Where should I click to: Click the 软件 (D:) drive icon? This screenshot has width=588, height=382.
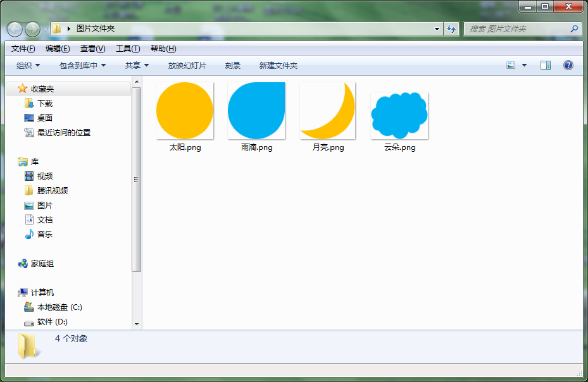tap(29, 323)
